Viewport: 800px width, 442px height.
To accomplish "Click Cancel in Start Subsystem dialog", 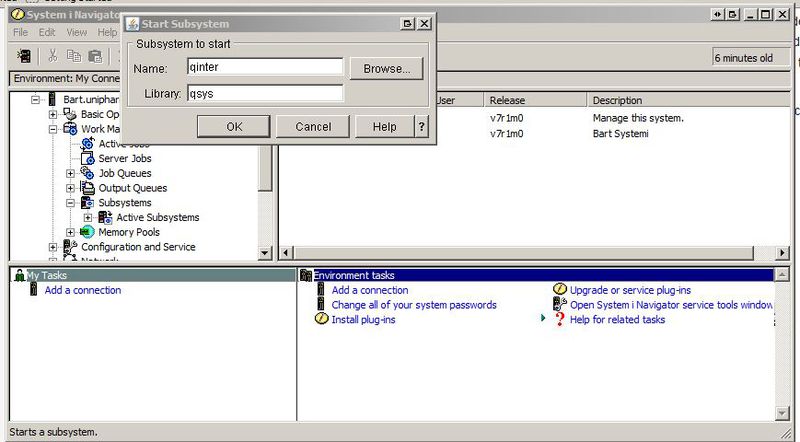I will coord(313,126).
